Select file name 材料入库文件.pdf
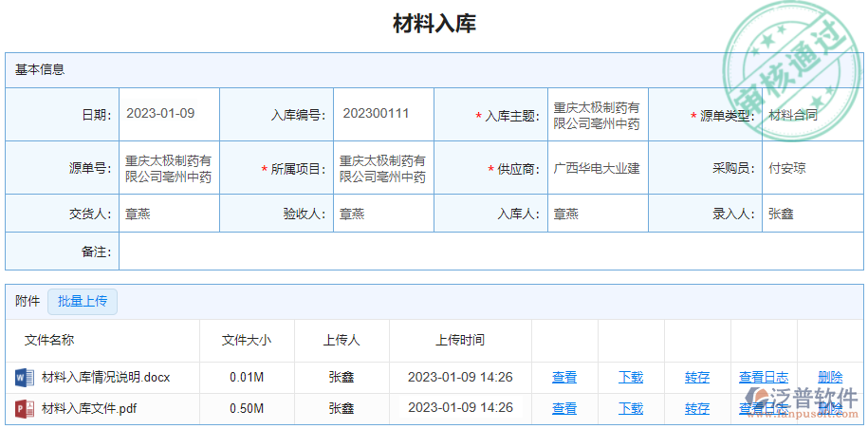 pyautogui.click(x=89, y=408)
